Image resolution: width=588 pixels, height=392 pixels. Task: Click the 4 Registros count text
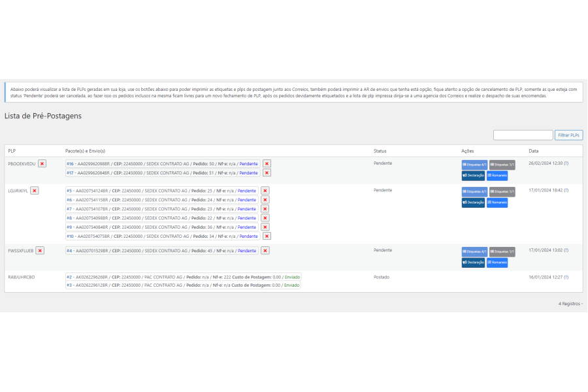[x=569, y=304]
